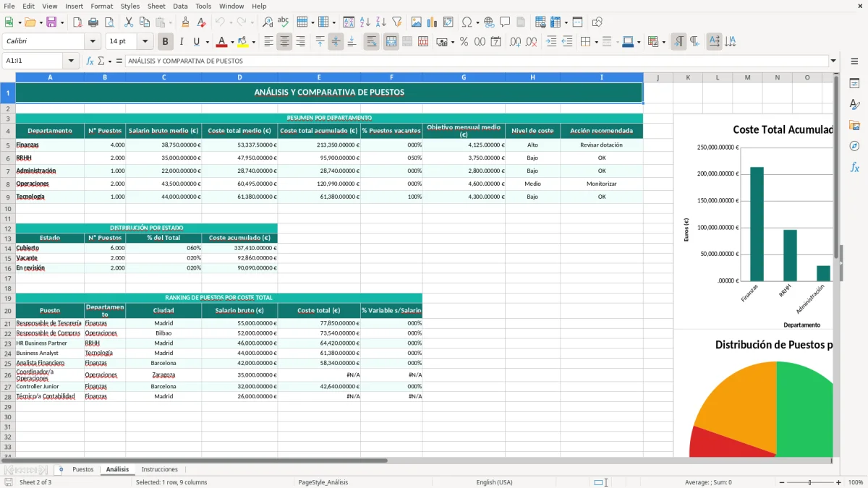Open the Save button's dropdown arrow
Screen dimensions: 868x488
tap(62, 22)
